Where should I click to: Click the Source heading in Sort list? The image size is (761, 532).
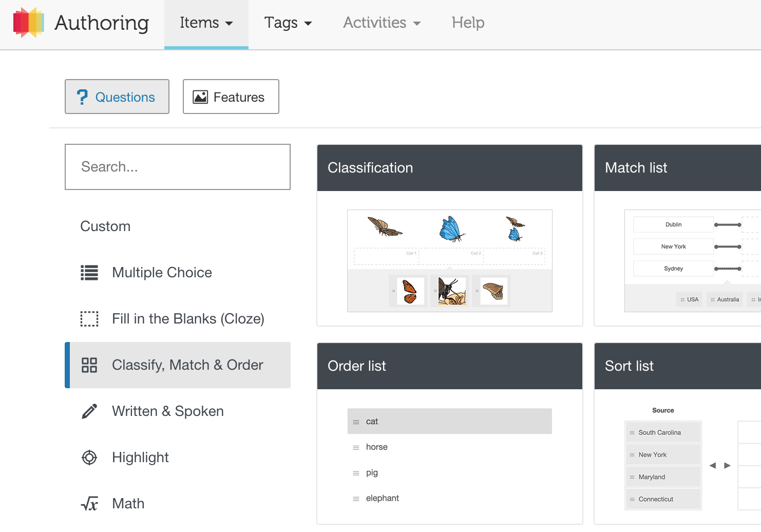coord(663,410)
